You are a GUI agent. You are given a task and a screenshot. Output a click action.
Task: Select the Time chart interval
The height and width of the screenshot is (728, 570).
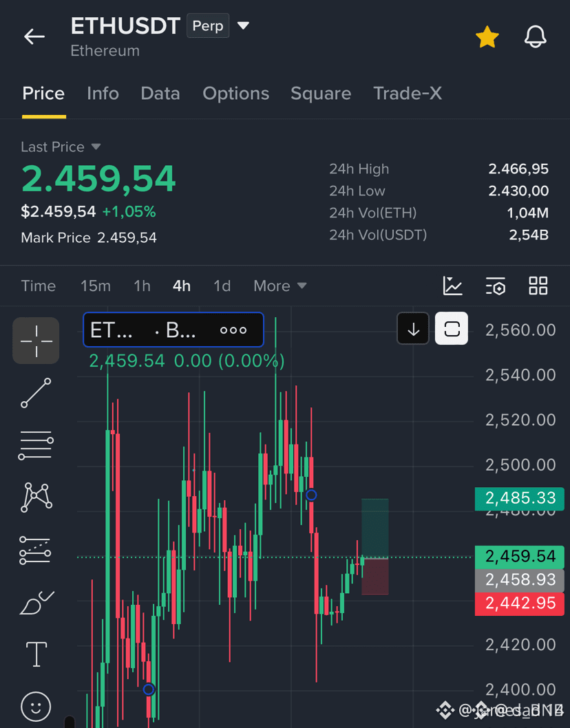tap(38, 286)
